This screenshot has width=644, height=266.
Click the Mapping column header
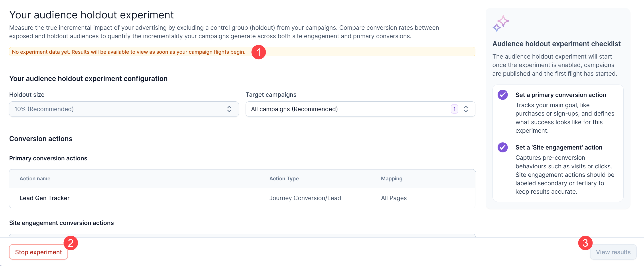click(392, 179)
